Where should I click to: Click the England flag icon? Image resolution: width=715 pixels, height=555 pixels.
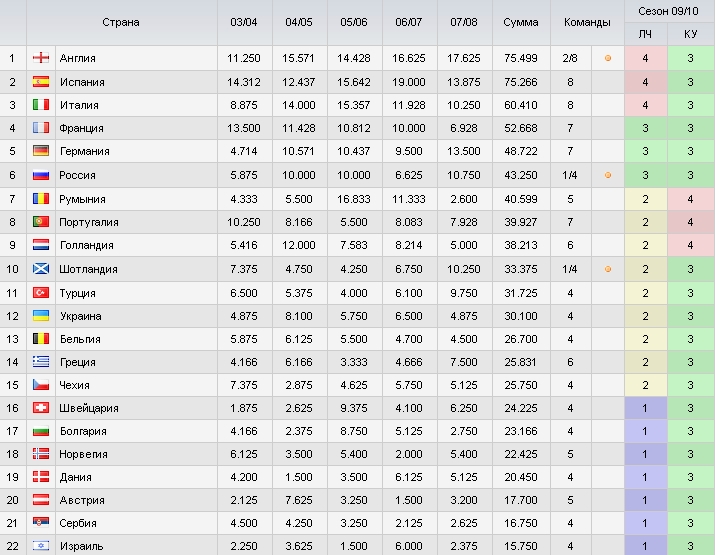point(41,58)
